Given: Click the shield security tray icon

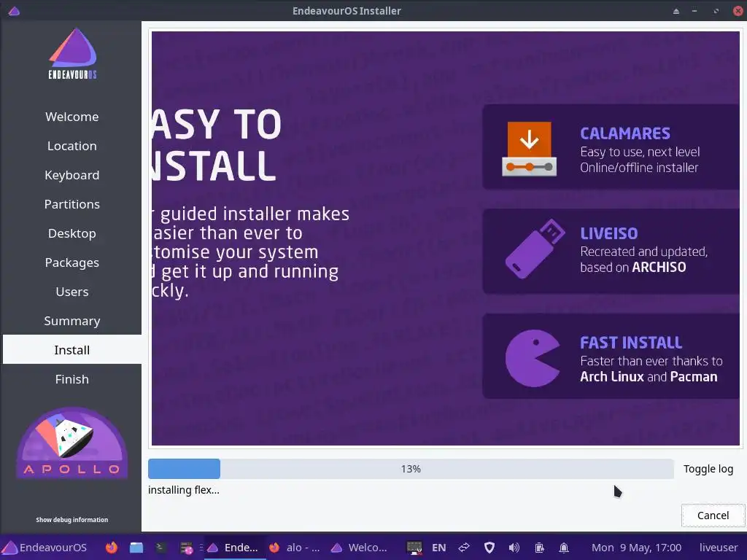Looking at the screenshot, I should pos(489,548).
